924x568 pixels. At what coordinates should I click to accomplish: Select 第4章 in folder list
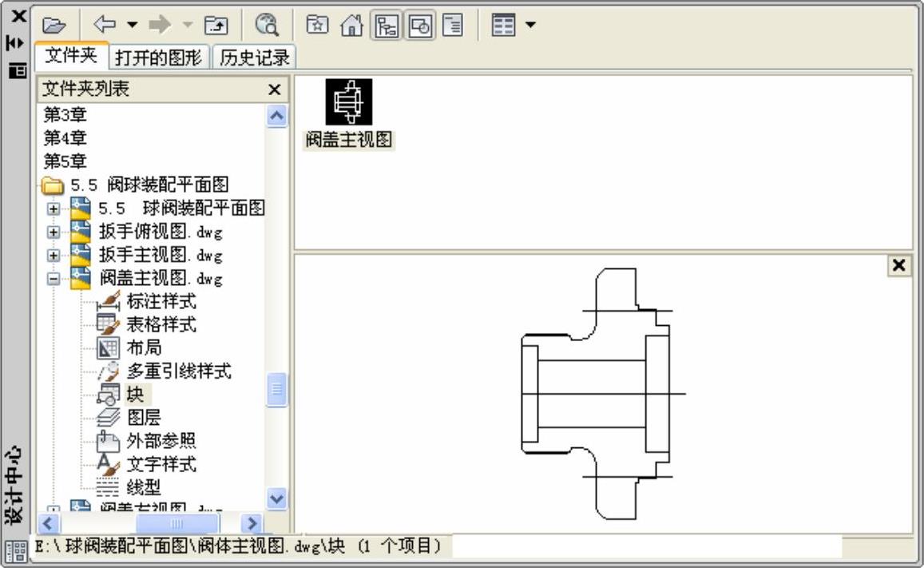coord(65,138)
